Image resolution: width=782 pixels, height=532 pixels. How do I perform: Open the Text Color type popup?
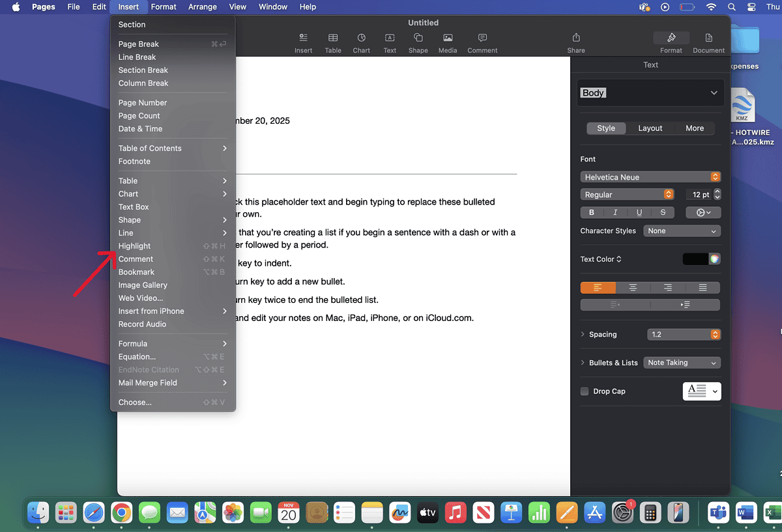(x=601, y=259)
